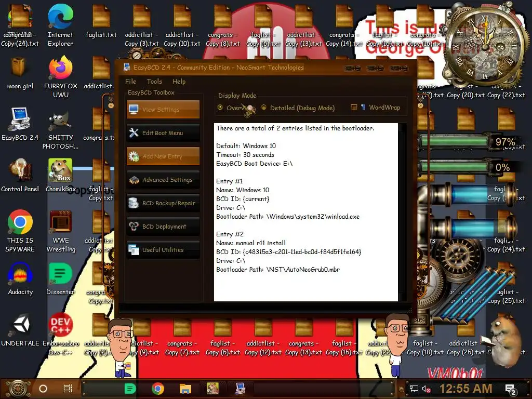The width and height of the screenshot is (532, 399).
Task: Click the network tray icon
Action: pyautogui.click(x=414, y=389)
